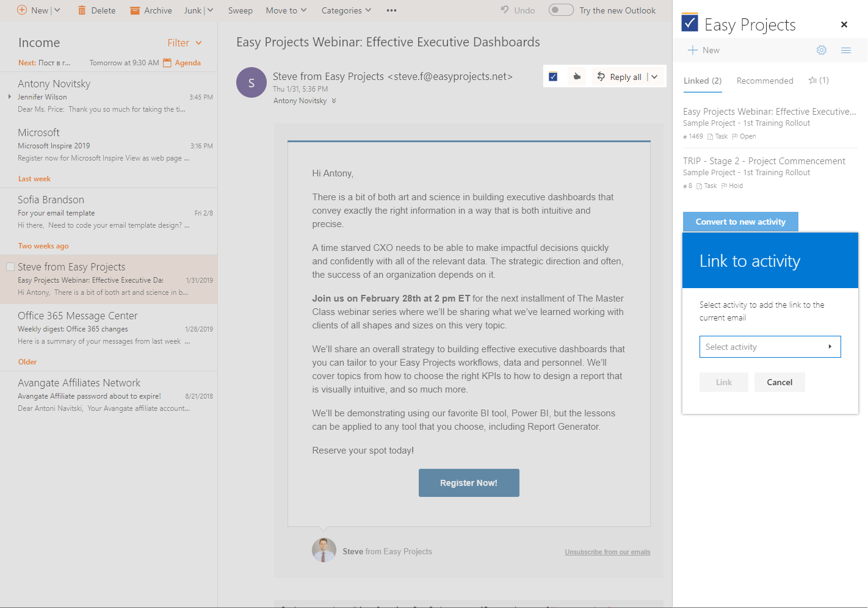Click the Link button

[724, 382]
